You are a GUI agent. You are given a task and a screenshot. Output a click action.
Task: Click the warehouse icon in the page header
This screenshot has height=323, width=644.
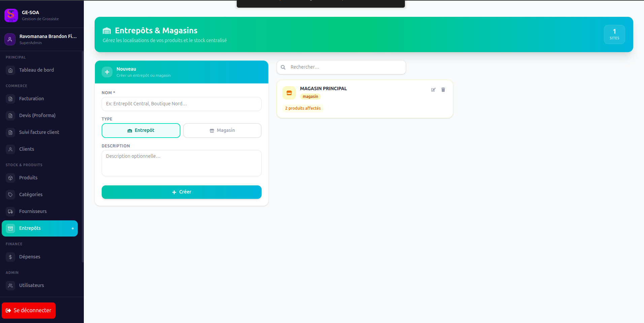point(107,31)
